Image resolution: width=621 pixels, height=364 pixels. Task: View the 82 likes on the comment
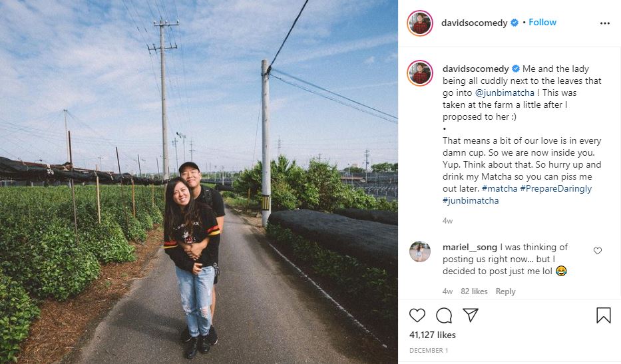(474, 291)
